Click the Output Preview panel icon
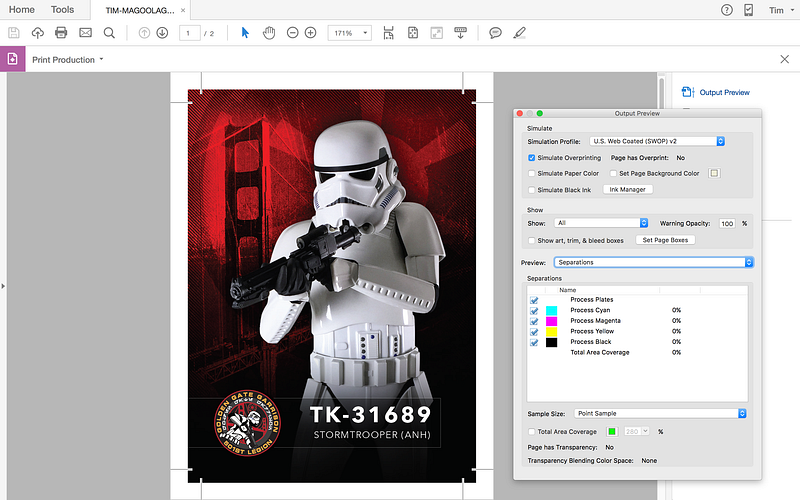The height and width of the screenshot is (500, 800). (x=688, y=92)
